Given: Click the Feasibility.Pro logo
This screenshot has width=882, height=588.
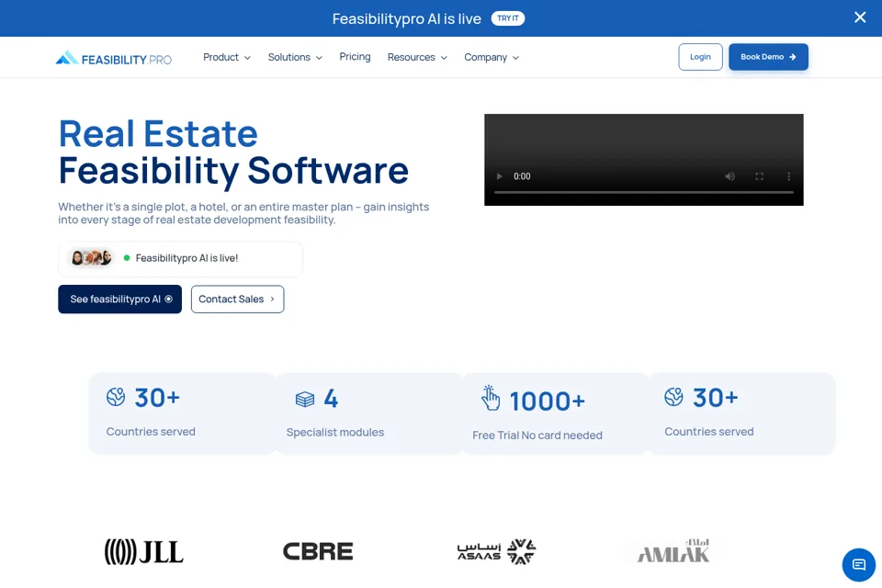Looking at the screenshot, I should 114,58.
